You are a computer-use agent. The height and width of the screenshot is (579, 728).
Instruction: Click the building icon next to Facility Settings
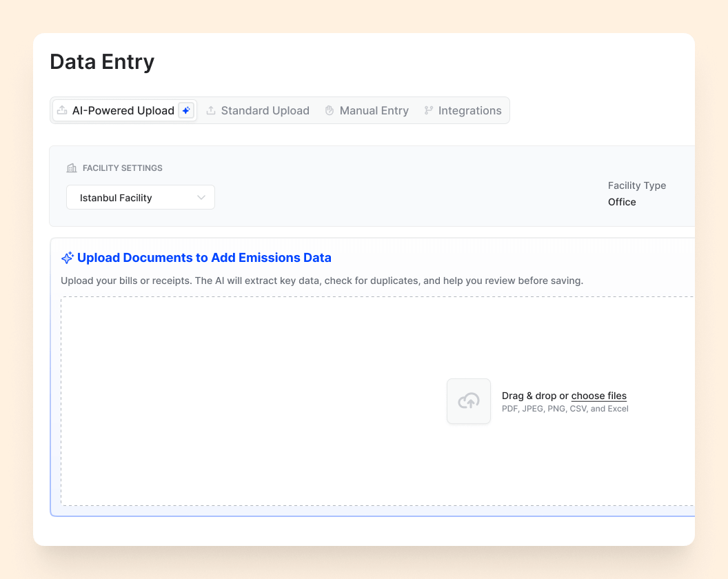pyautogui.click(x=72, y=168)
